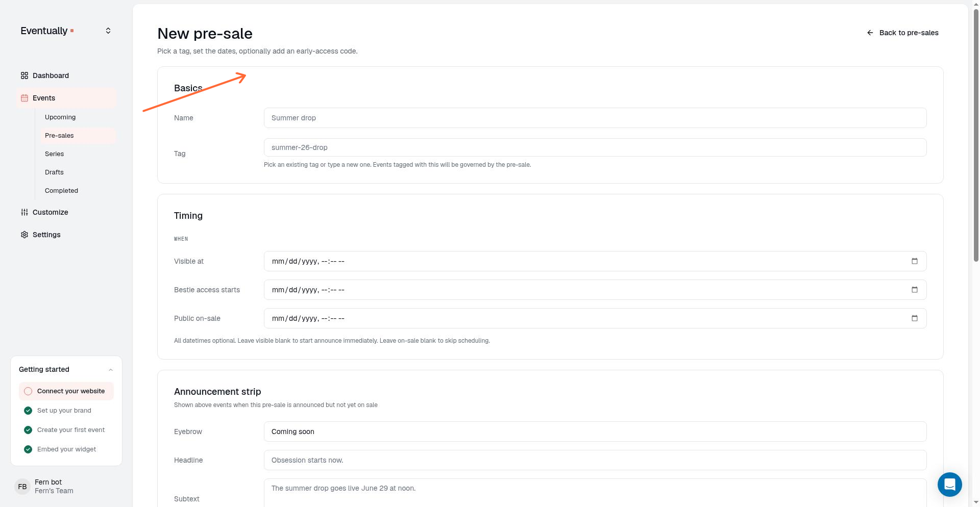Viewport: 980px width, 507px height.
Task: Select Pre-sales in sidebar
Action: coord(78,136)
